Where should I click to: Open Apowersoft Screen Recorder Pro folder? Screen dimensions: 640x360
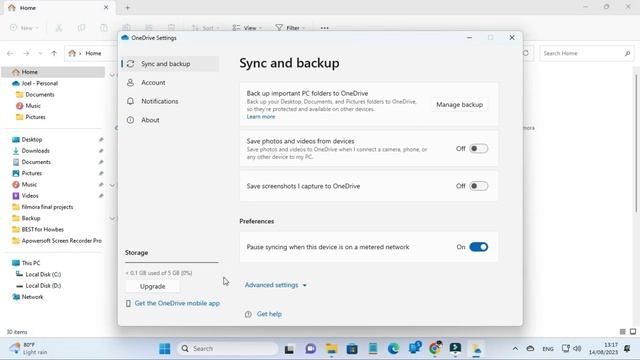[x=61, y=241]
